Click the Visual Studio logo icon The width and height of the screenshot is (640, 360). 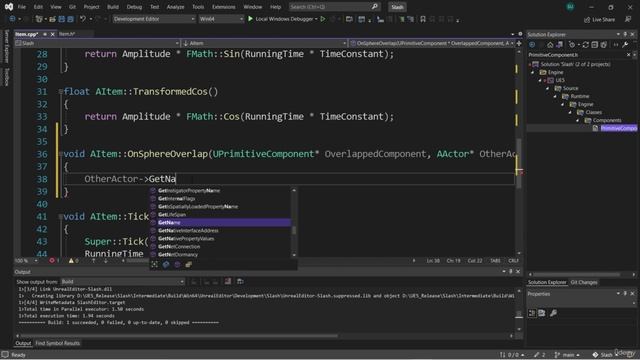point(9,7)
